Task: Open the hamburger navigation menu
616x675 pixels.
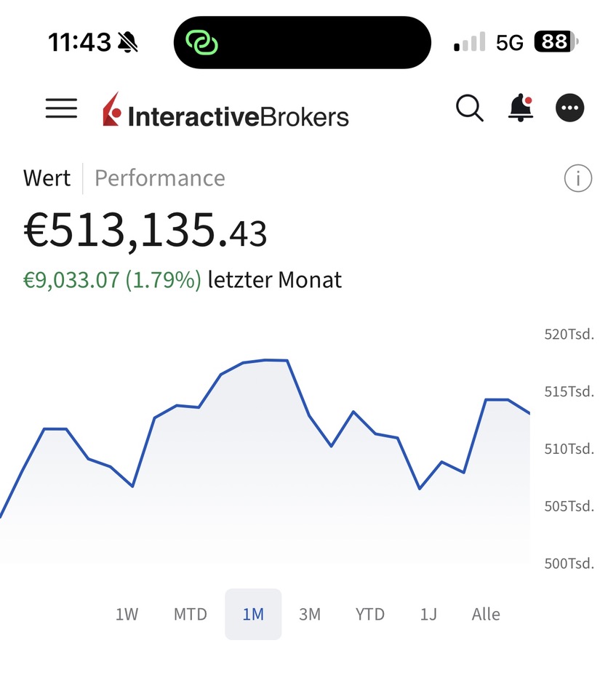Action: click(61, 108)
